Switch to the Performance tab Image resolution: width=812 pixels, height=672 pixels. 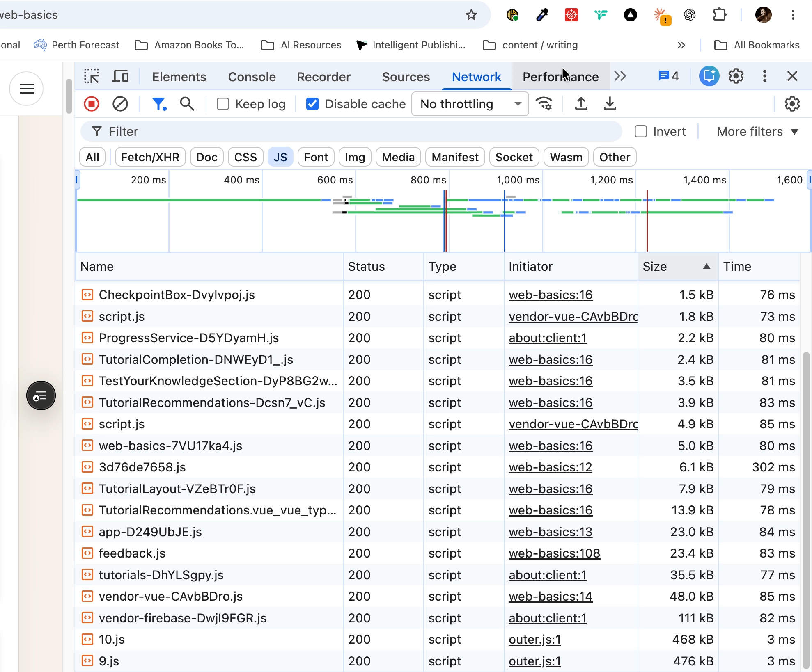tap(561, 77)
